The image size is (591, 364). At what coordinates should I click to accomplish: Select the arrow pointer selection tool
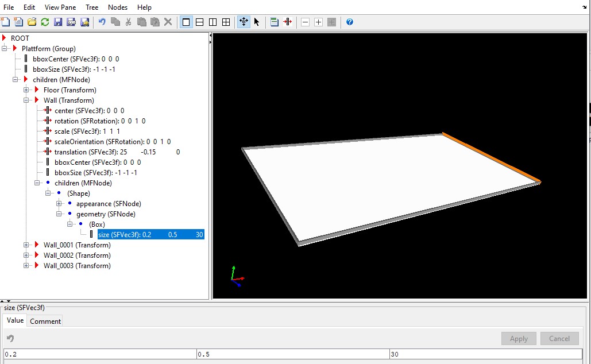(257, 22)
